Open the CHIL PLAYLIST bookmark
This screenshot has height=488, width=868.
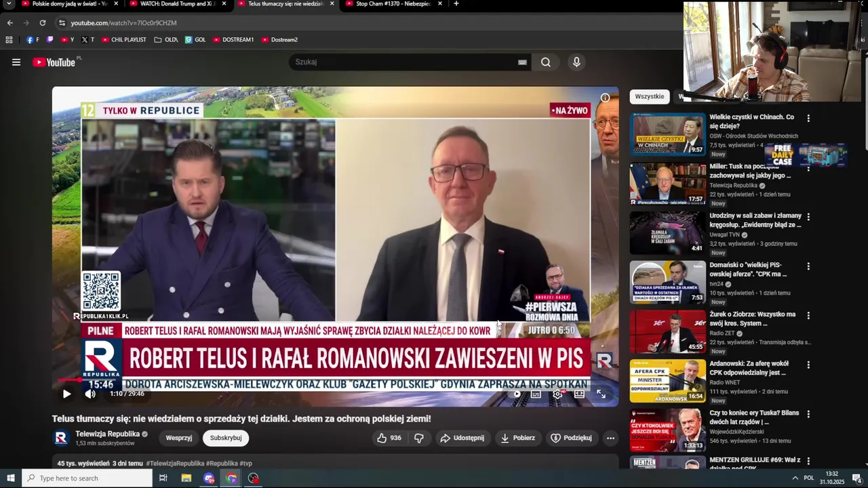click(123, 40)
